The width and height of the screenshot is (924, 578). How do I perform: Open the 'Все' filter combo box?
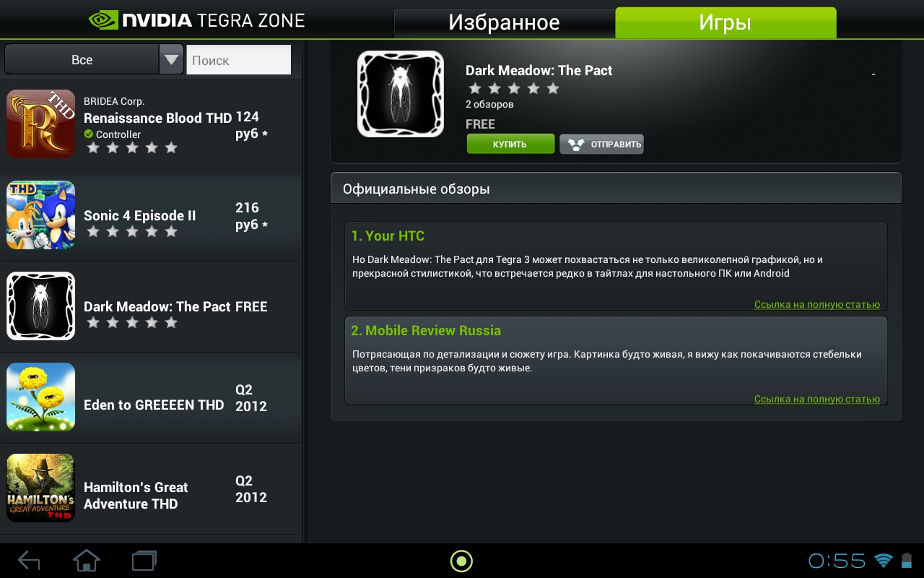click(94, 59)
